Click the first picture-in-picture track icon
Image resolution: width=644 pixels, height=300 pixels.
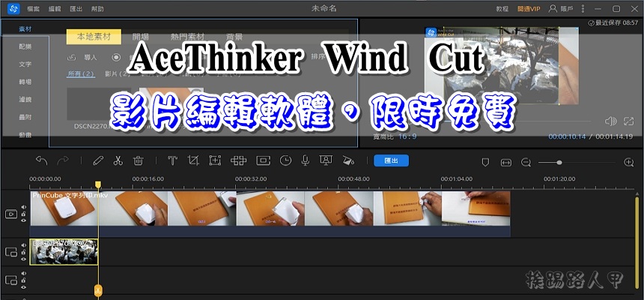[x=11, y=252]
